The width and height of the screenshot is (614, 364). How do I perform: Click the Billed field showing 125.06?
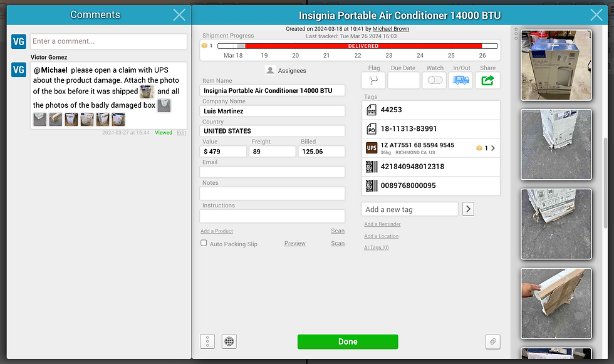(x=321, y=152)
